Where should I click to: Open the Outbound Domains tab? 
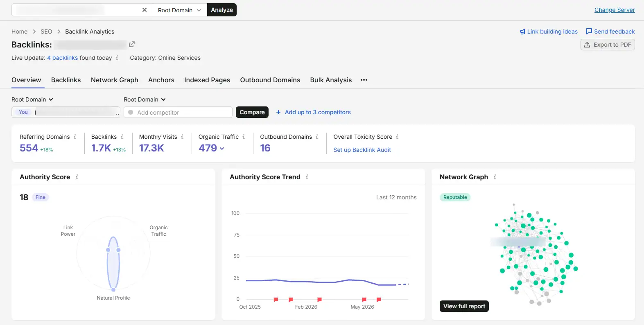pos(270,80)
